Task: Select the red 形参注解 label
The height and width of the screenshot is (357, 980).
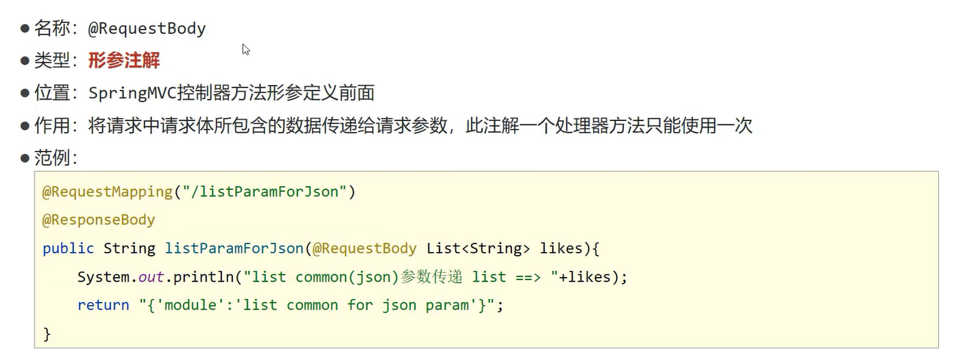Action: coord(124,61)
